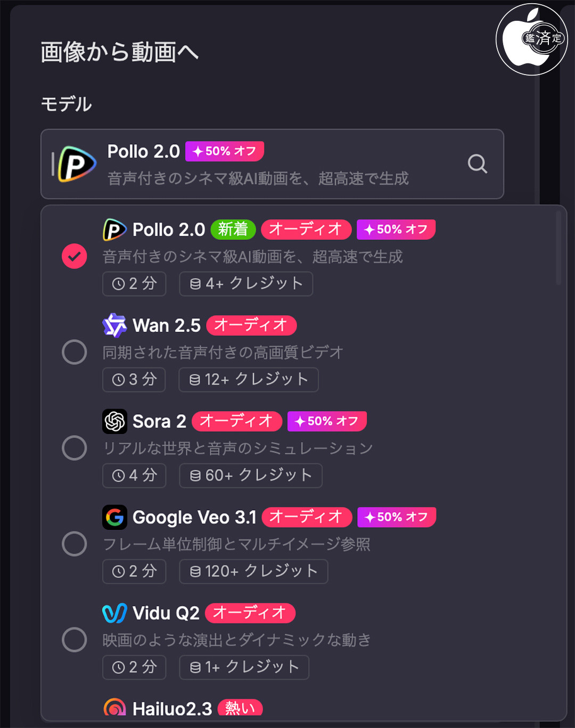Click the Apple logo badge in the corner
The width and height of the screenshot is (575, 728).
click(x=531, y=39)
